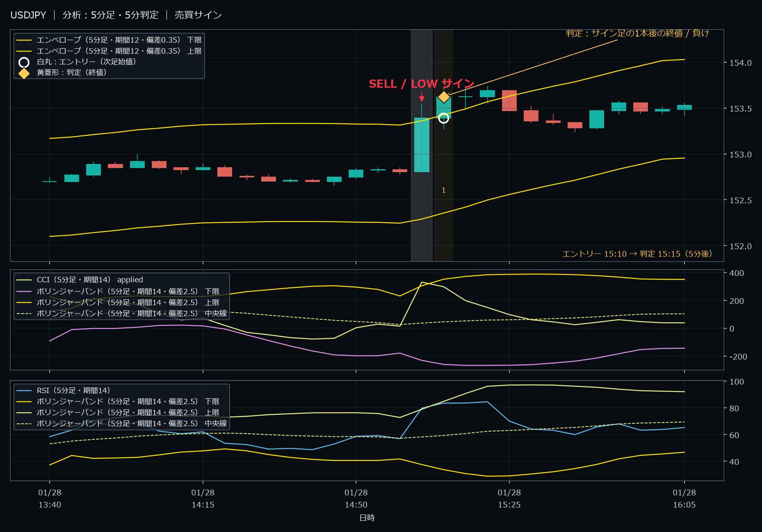
Task: Click the -200 label on the CCI axis
Action: [738, 357]
